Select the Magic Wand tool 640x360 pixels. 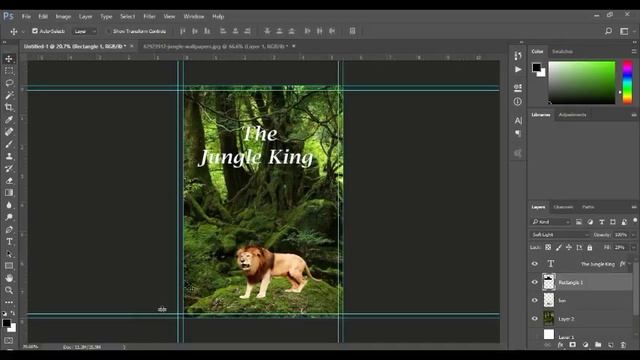pos(9,95)
